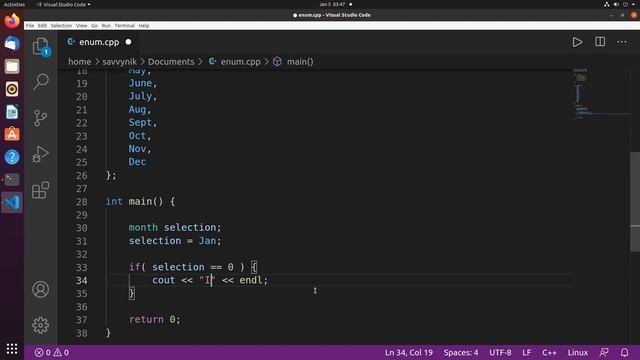Show Applications grid in the dock
The width and height of the screenshot is (640, 360).
(12, 349)
